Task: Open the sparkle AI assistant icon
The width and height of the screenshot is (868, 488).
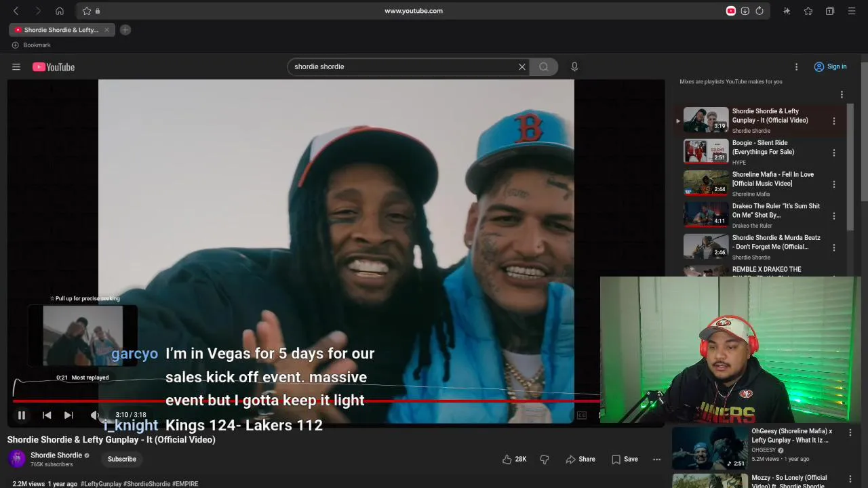Action: 787,11
